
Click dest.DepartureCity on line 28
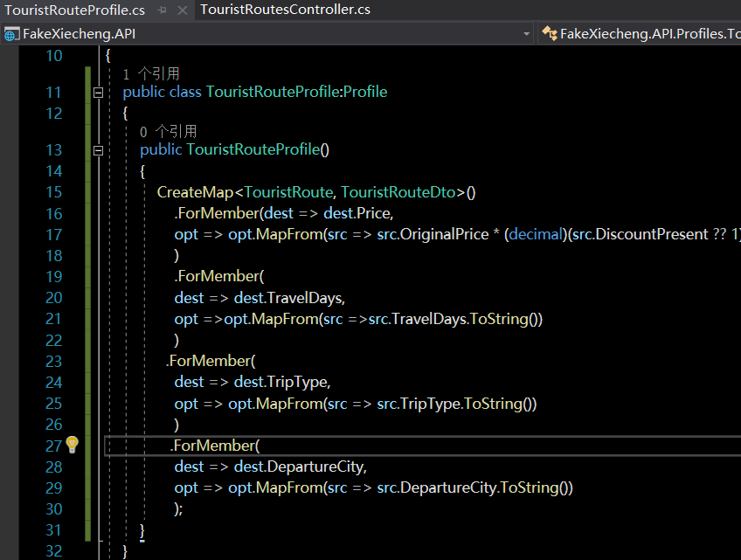[300, 467]
